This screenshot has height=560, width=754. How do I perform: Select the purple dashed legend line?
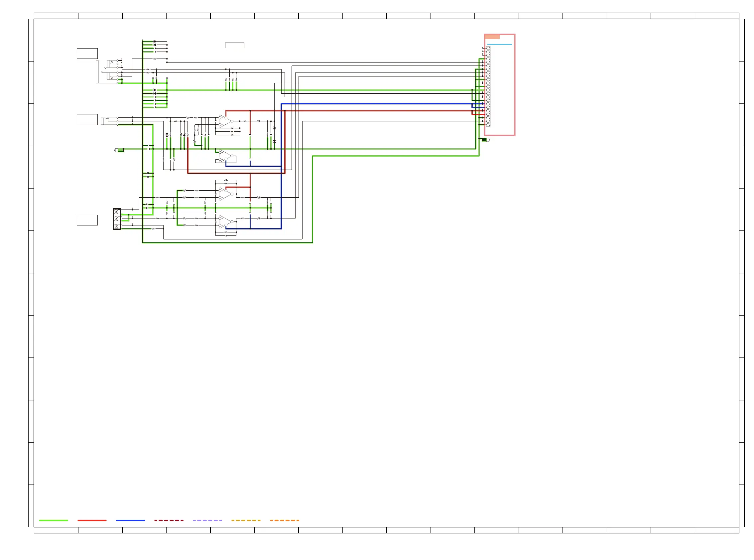click(x=207, y=520)
